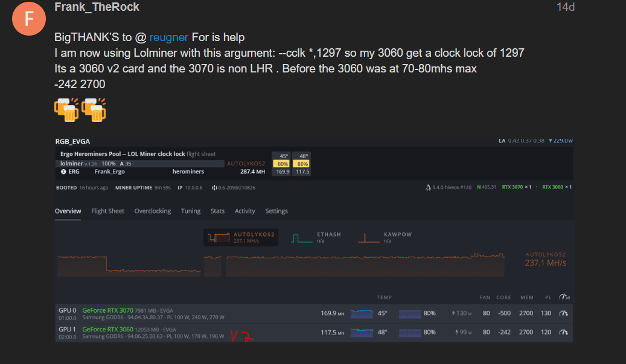Click GPU 1 hashrate 117.5 MH value
Viewport: 626px width, 364px height.
[332, 332]
